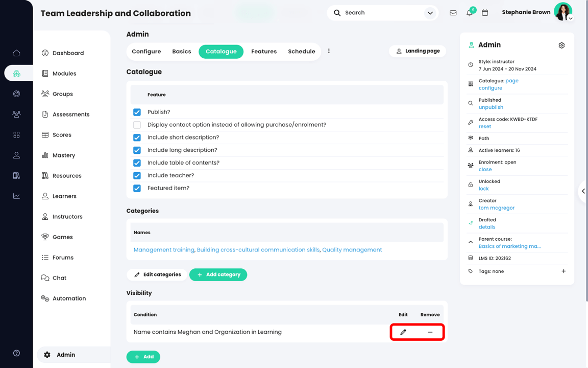Switch to the Basics tab
The width and height of the screenshot is (588, 368).
tap(182, 52)
